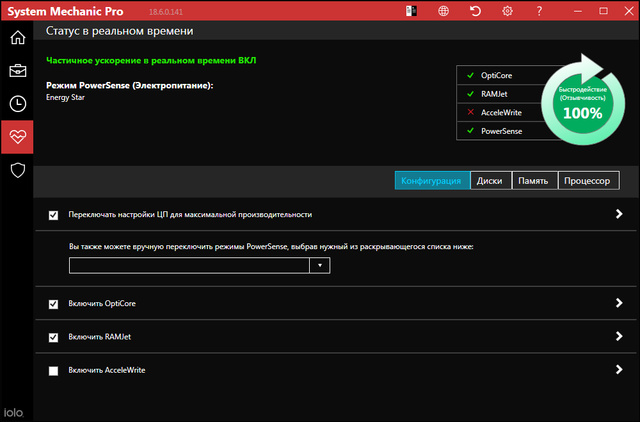Viewport: 640px width, 422px height.
Task: Open settings gear in title bar
Action: click(x=507, y=11)
